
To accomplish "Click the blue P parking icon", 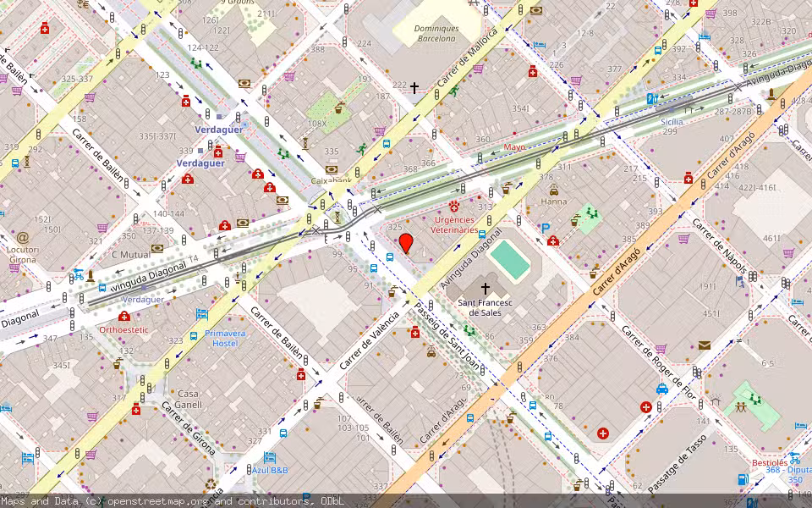I will coord(545,228).
